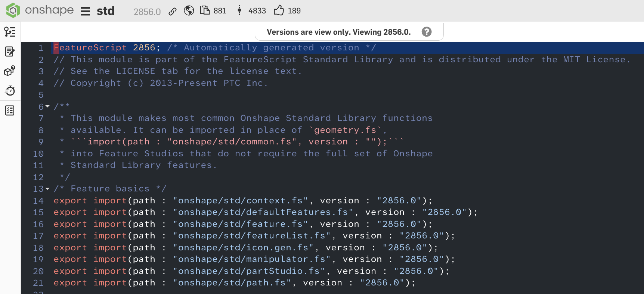Open the notes editor sidebar icon
Viewport: 644px width, 294px height.
pos(10,51)
